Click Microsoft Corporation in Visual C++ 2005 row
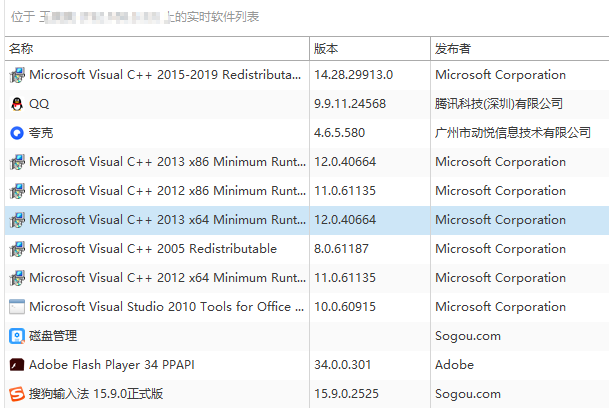Screen dimensions: 609x408 pos(500,249)
